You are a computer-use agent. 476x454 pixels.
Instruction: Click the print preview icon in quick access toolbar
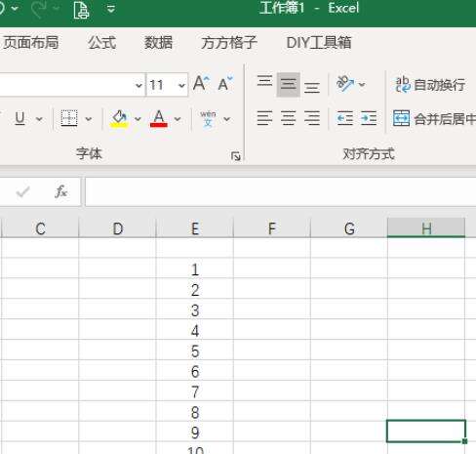coord(81,10)
